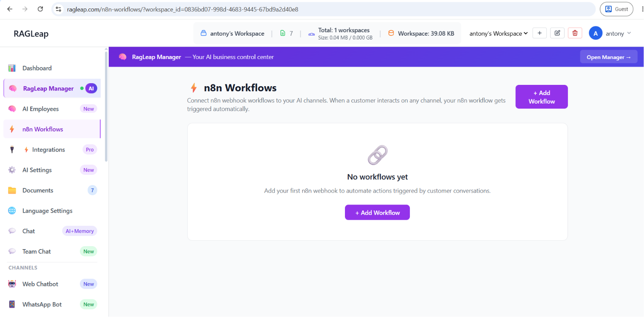Click the Open Manager button
644x317 pixels.
tap(609, 57)
